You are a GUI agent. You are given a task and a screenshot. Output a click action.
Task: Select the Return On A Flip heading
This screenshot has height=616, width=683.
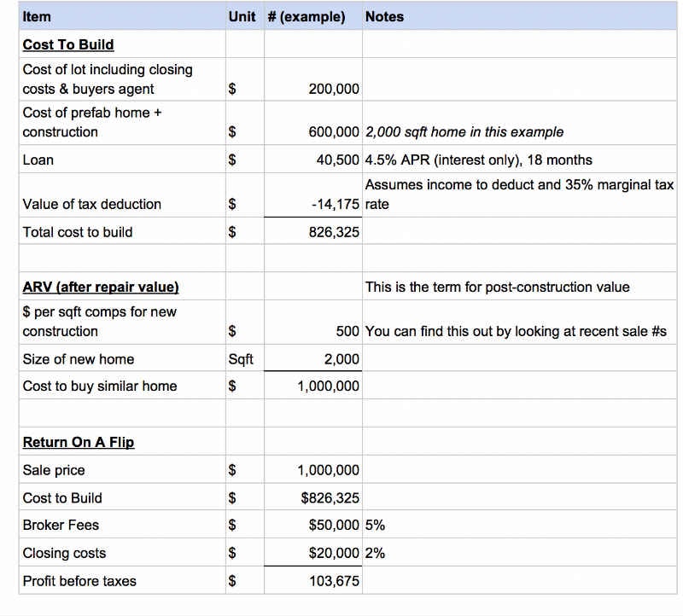tap(79, 442)
